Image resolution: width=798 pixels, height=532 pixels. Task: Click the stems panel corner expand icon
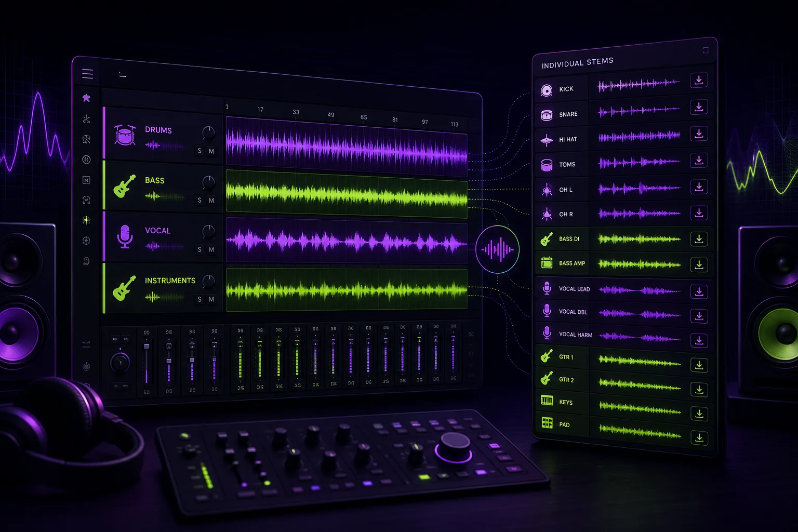click(x=706, y=50)
